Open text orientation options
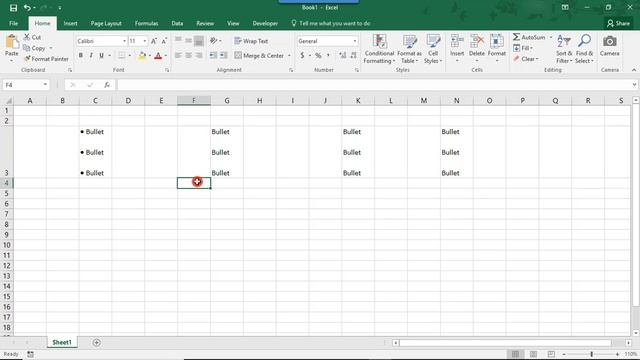Image resolution: width=640 pixels, height=360 pixels. (x=215, y=40)
